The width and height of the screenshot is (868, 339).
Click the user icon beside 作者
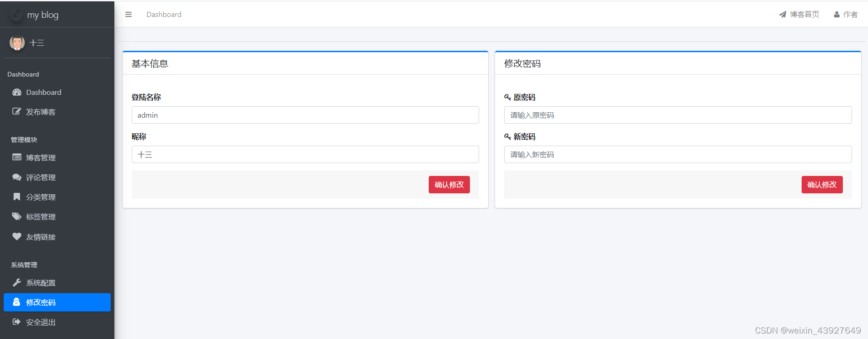(837, 15)
